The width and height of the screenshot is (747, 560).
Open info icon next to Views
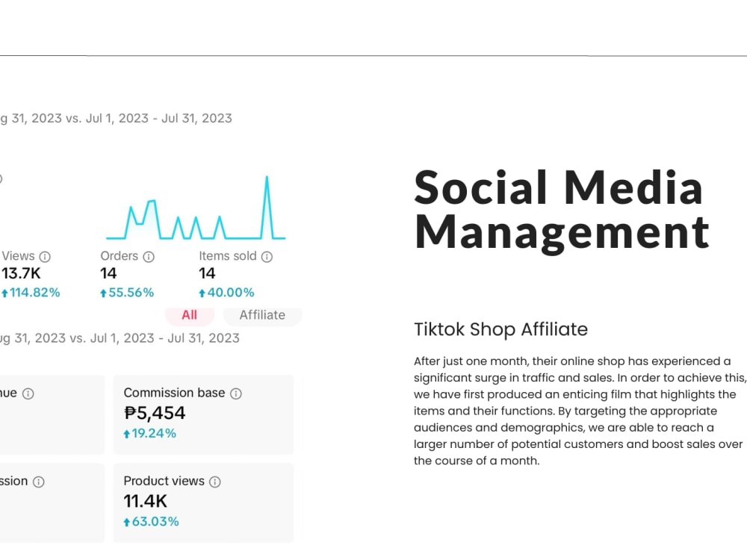point(45,257)
